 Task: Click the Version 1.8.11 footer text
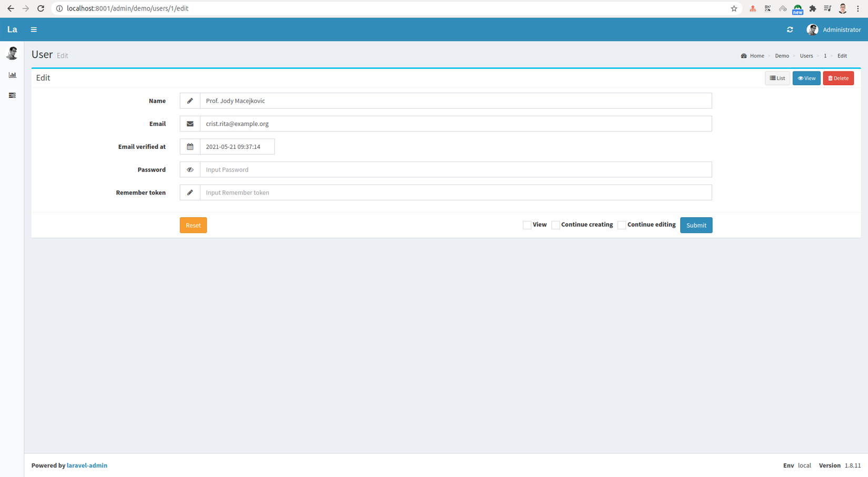pos(840,465)
